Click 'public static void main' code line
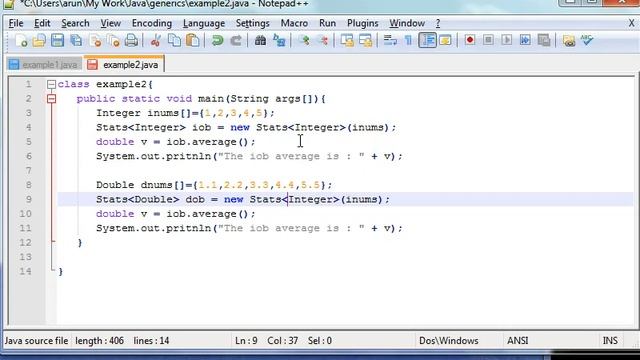Viewport: 640px width, 360px height. [x=201, y=99]
